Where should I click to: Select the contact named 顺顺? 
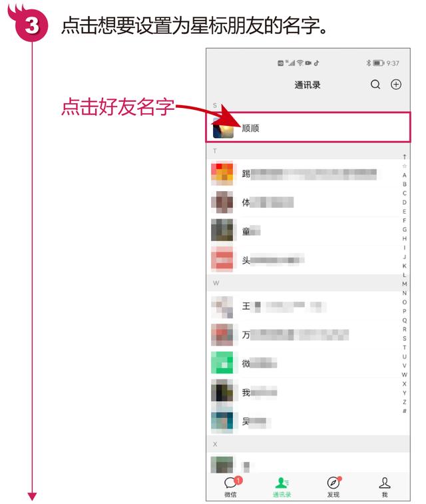(308, 127)
